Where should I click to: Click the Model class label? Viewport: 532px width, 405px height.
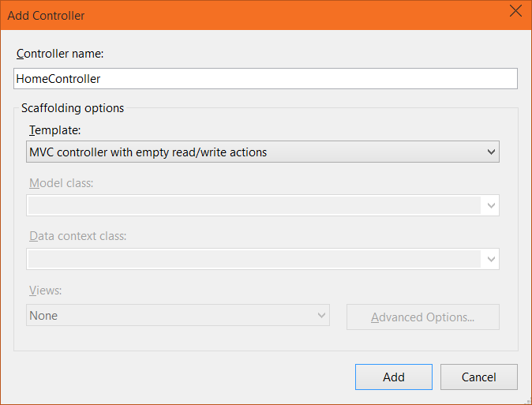click(x=61, y=183)
